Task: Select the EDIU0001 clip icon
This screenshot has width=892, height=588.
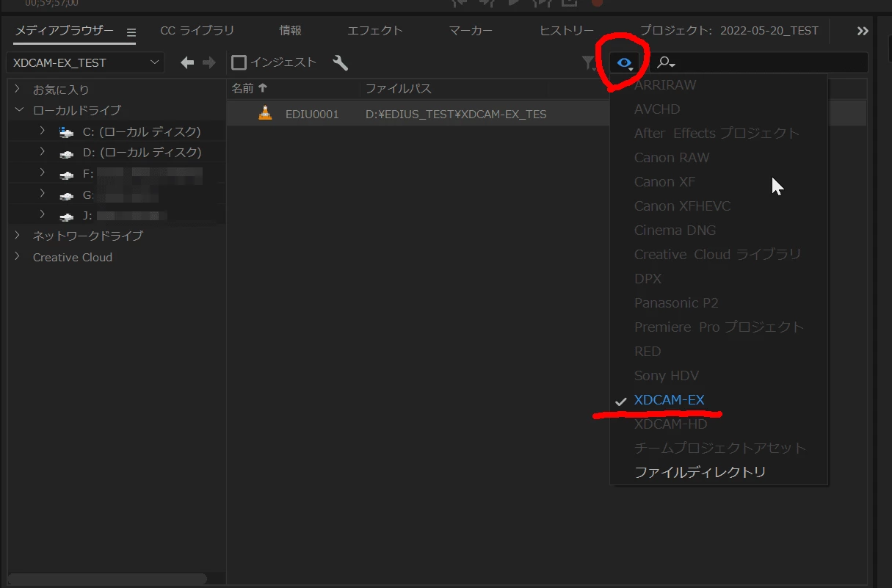Action: pos(265,114)
